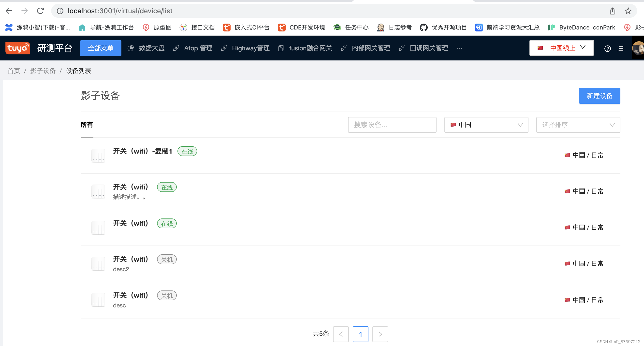Click 首页 breadcrumb menu item
644x346 pixels.
point(14,71)
